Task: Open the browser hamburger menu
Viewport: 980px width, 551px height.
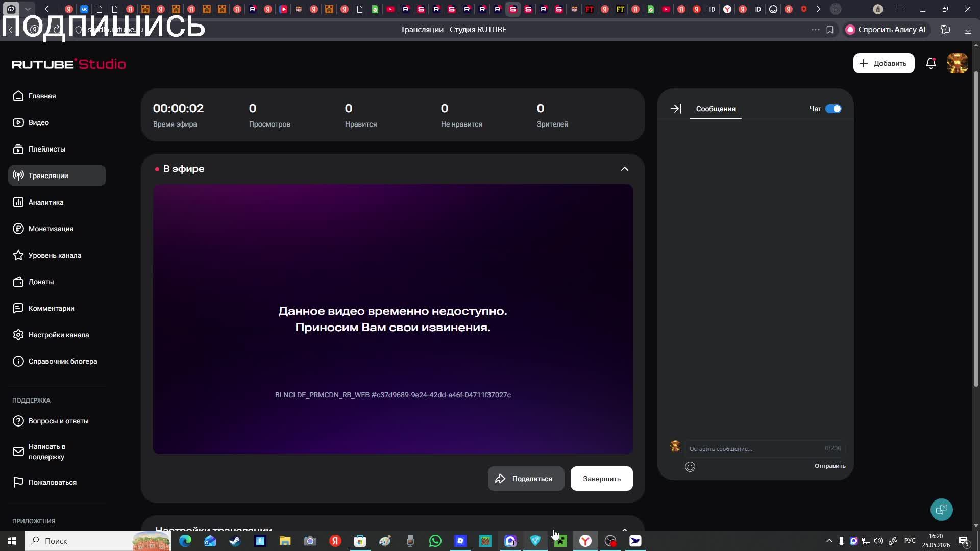Action: coord(900,9)
